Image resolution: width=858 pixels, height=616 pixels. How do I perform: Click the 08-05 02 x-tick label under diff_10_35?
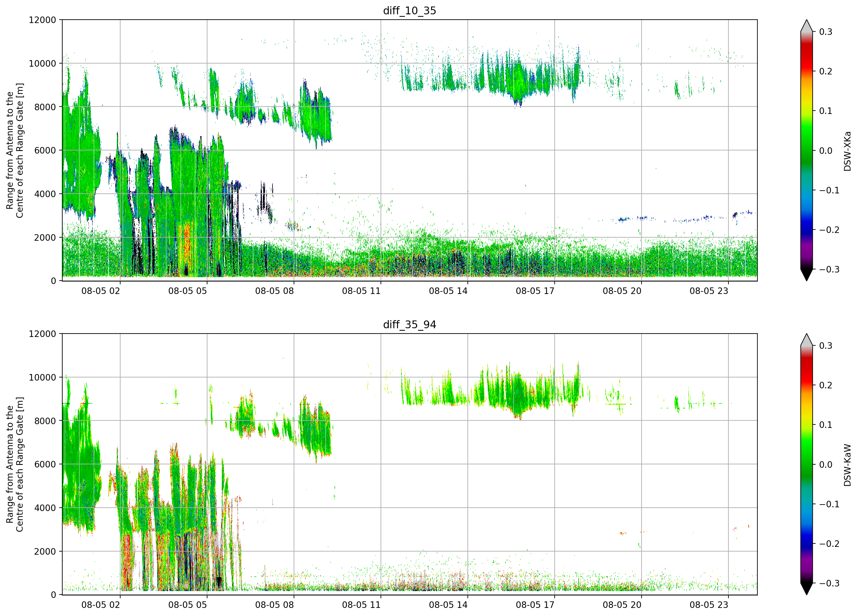[101, 291]
